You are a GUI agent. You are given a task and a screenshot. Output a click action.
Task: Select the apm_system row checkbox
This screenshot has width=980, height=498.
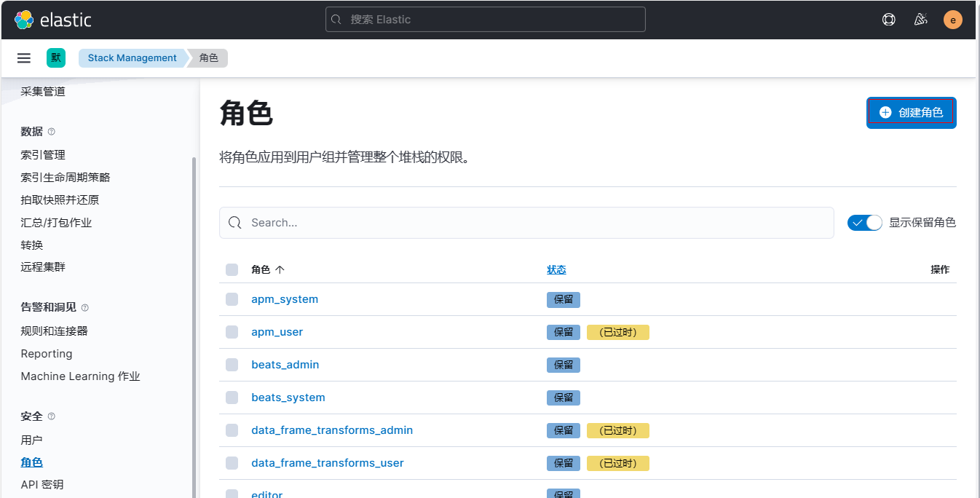tap(232, 299)
